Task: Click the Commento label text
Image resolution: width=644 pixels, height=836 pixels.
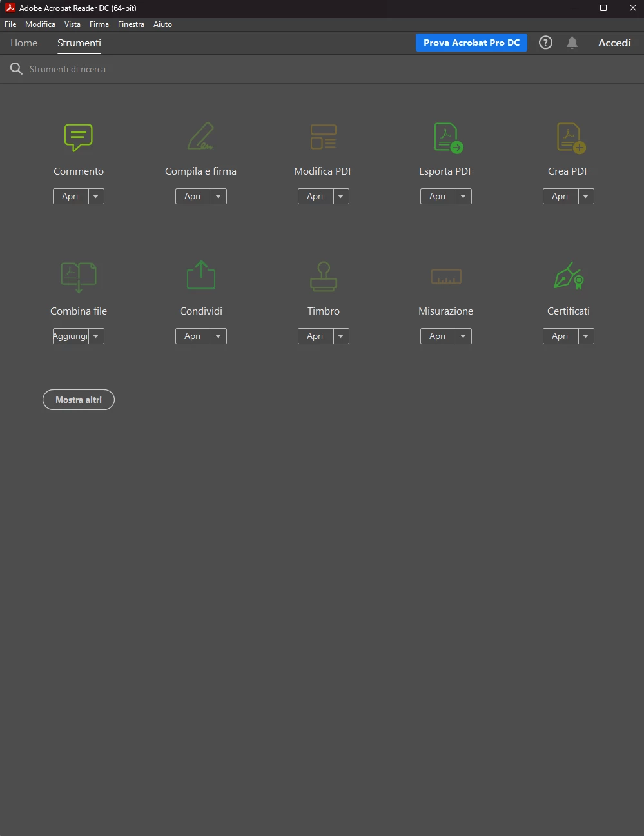Action: (x=79, y=171)
